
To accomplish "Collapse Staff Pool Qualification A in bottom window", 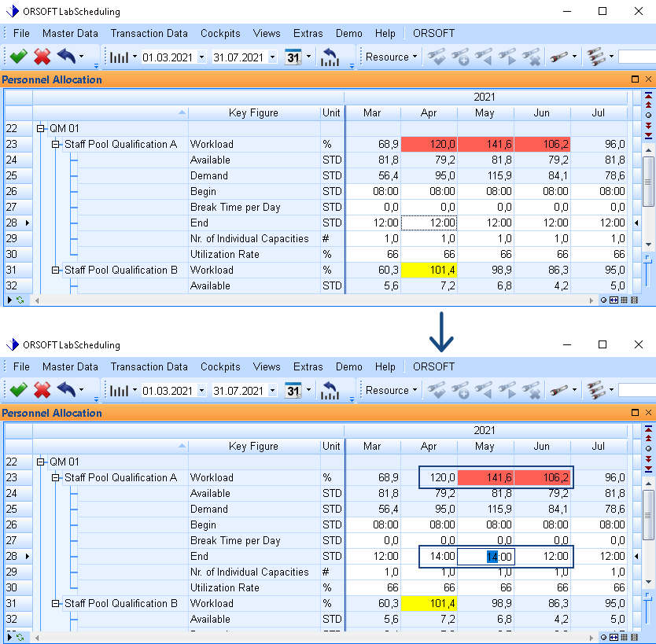I will (56, 478).
